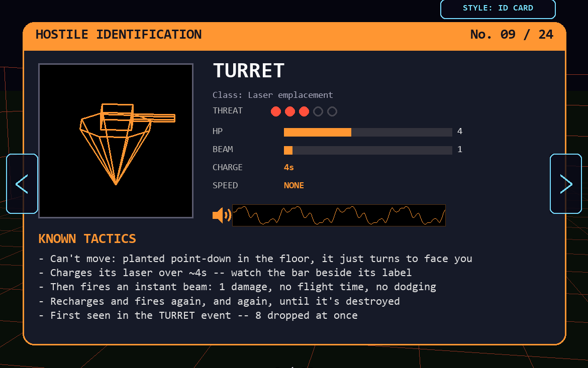Click the HP value '4'
The width and height of the screenshot is (588, 368).
(460, 131)
